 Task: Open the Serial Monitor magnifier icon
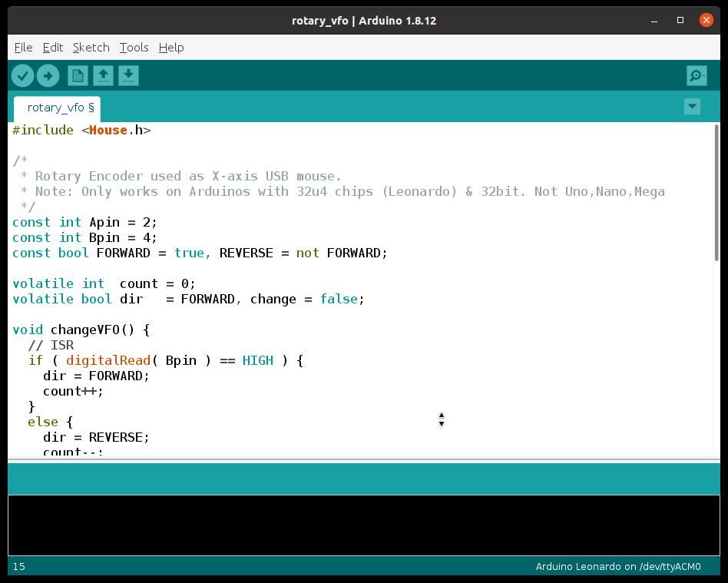coord(697,76)
